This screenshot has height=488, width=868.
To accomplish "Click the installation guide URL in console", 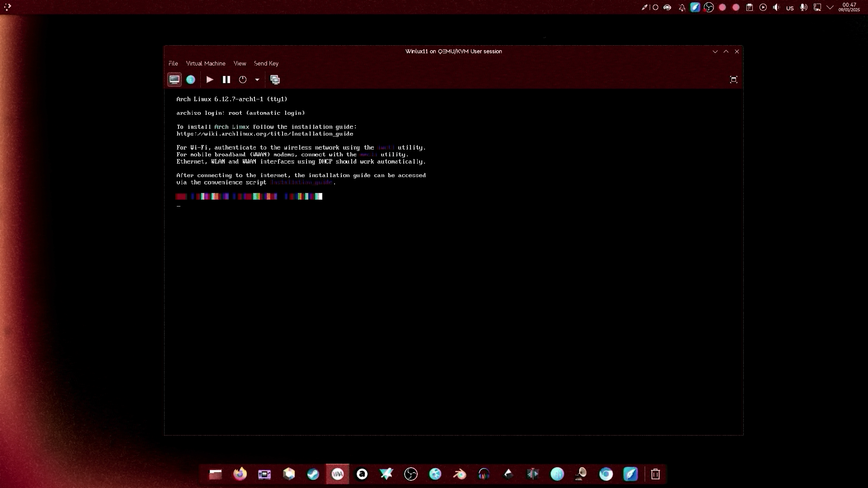I will (265, 134).
